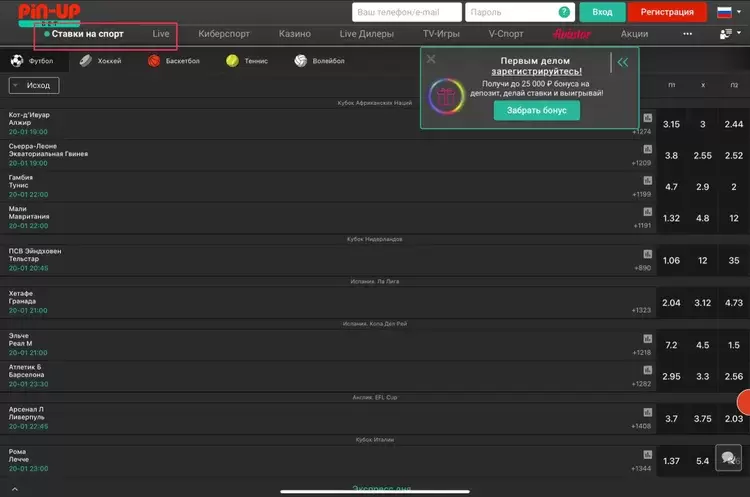Select Атлетик Б win odds 2.95
Screen dimensions: 750x497
point(671,376)
